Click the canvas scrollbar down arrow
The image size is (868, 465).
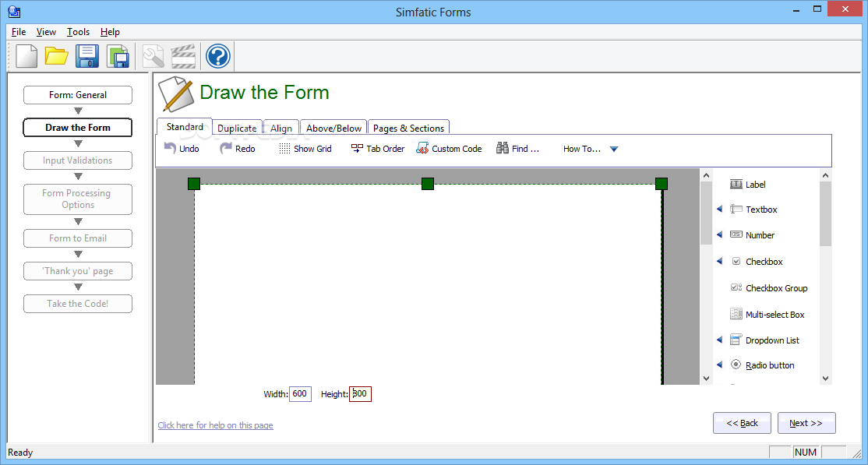pos(707,378)
